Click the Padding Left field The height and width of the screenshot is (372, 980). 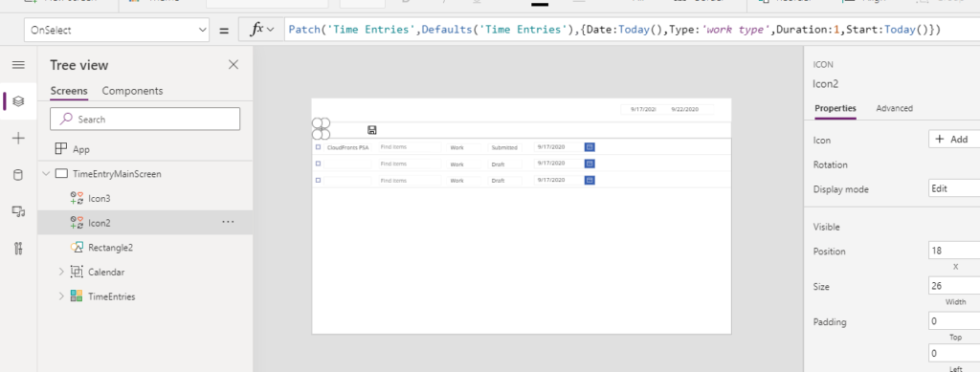pyautogui.click(x=954, y=353)
